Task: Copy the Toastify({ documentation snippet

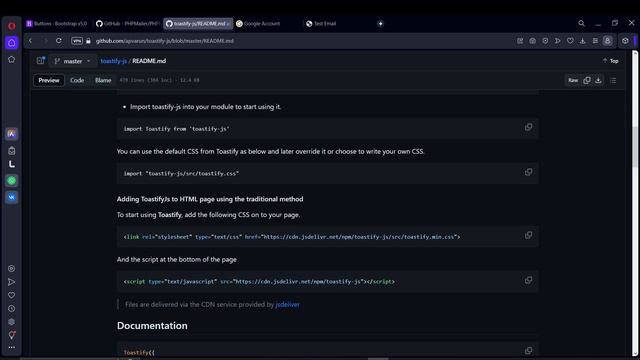Action: [x=528, y=351]
